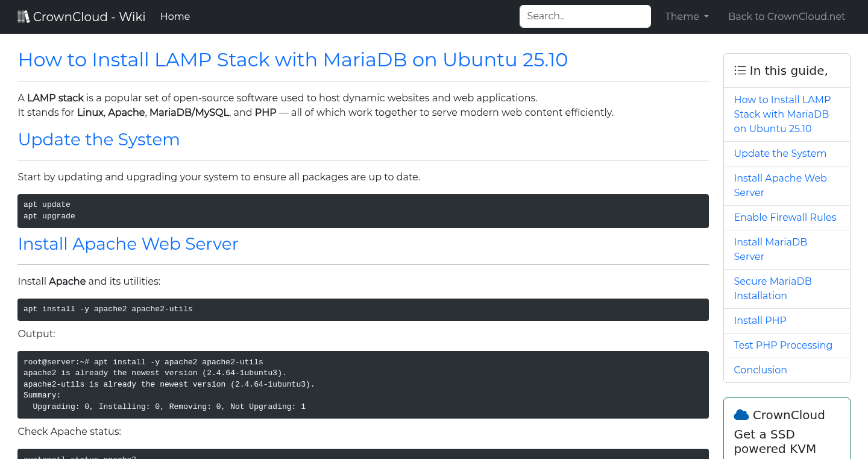
Task: Go to 'Secure MariaDB Installation' section
Action: coord(773,288)
